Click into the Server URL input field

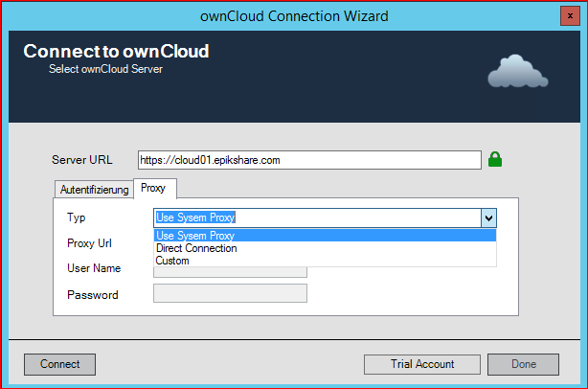click(x=309, y=160)
